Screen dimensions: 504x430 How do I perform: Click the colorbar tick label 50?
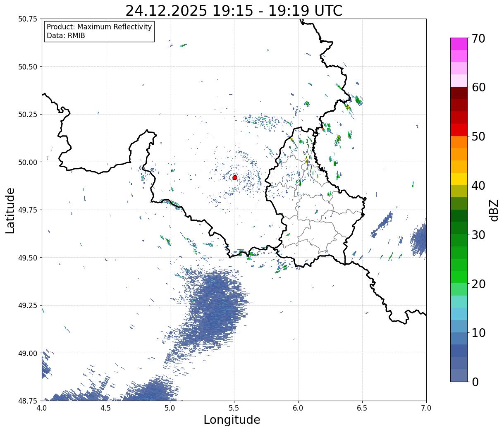coord(478,136)
